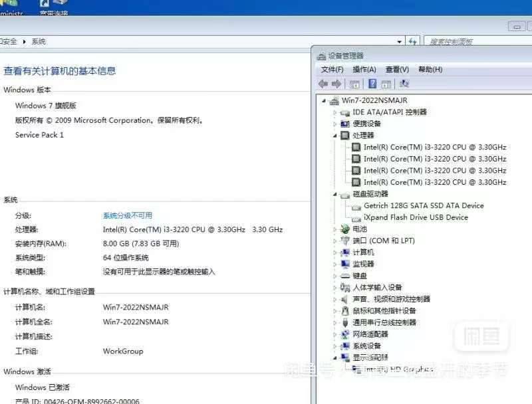The width and height of the screenshot is (532, 404).
Task: Open the 帮助(H) menu in Device Manager
Action: pos(430,70)
